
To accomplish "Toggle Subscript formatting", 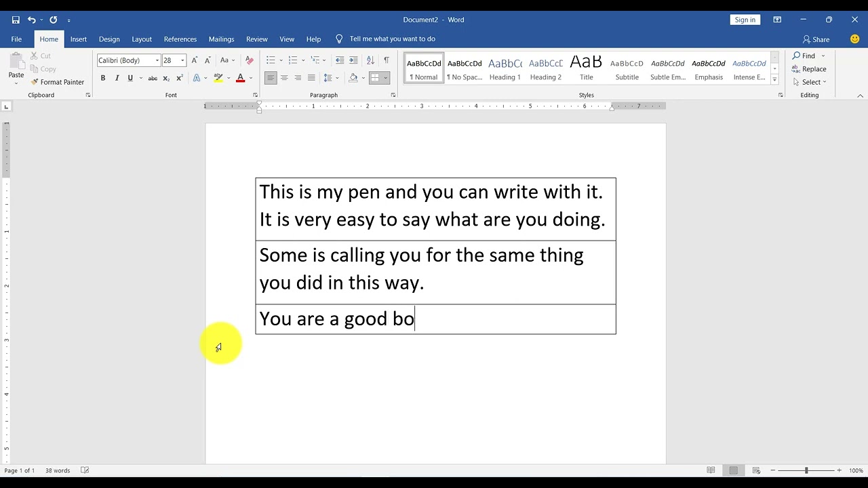I will point(166,78).
